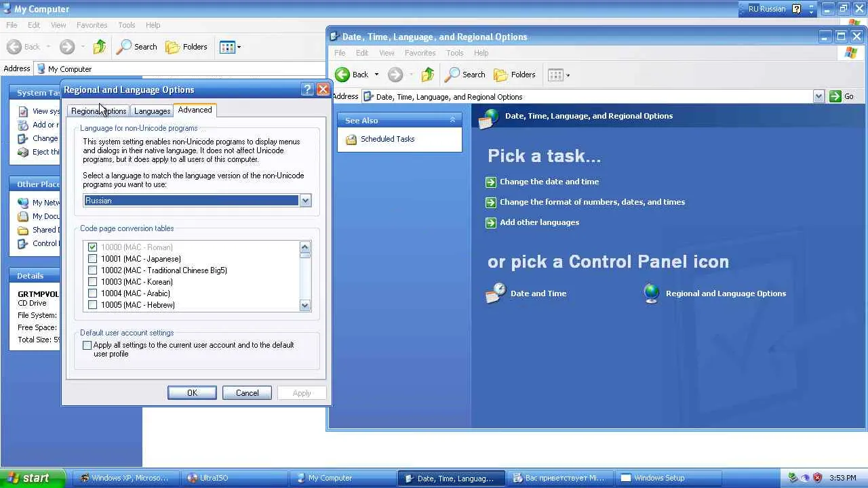Toggle Folders pane in My Computer window
The height and width of the screenshot is (488, 868).
[186, 47]
